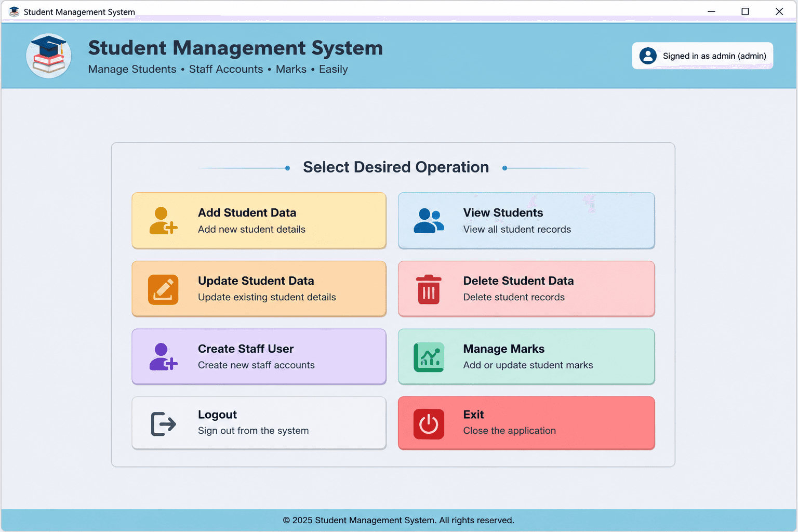
Task: Click the 'Select Desired Operation' heading
Action: pyautogui.click(x=396, y=167)
